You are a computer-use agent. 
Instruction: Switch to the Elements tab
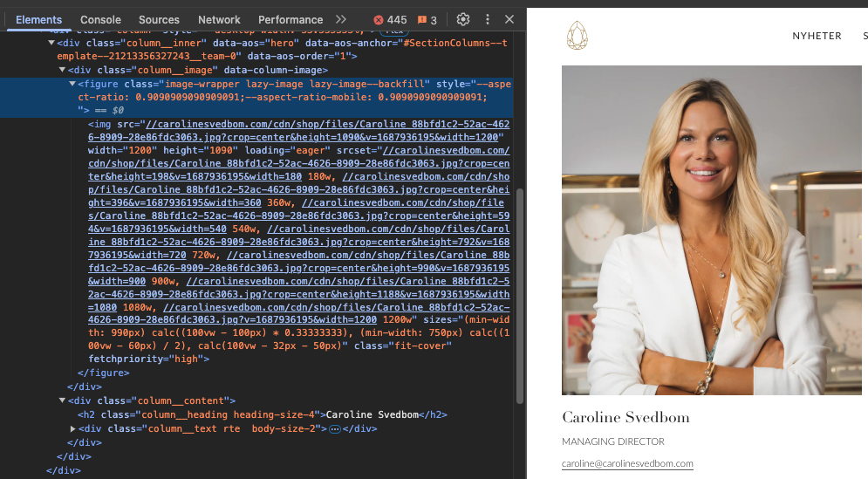[x=38, y=20]
